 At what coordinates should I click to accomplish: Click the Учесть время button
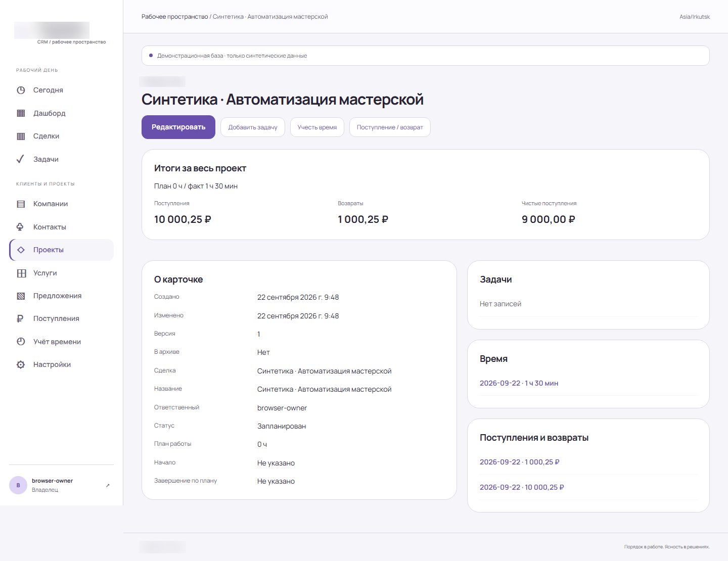[x=317, y=127]
